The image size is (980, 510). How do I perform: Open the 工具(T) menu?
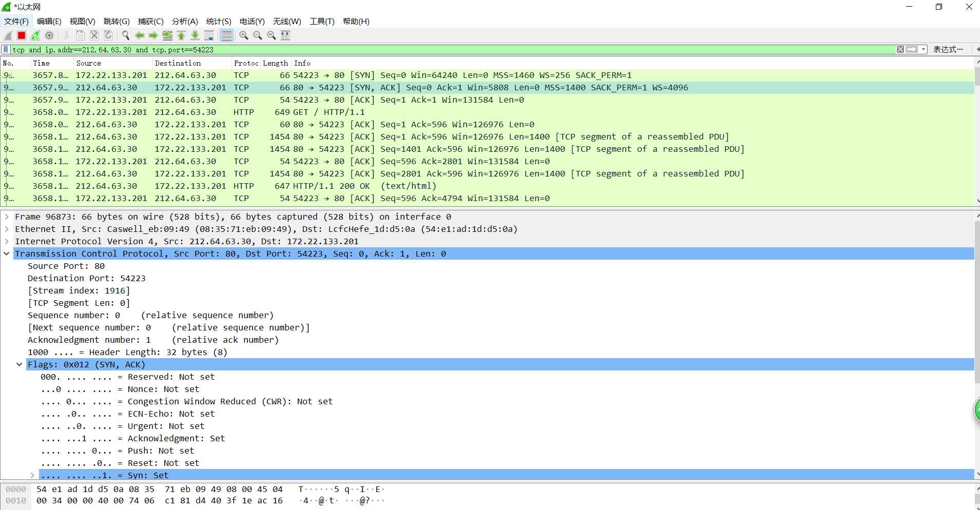click(x=322, y=21)
